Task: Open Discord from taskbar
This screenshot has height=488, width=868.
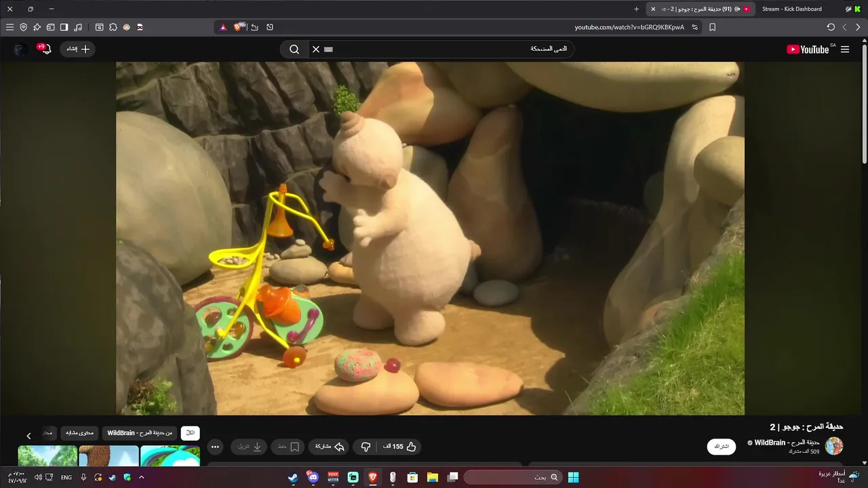Action: click(313, 477)
